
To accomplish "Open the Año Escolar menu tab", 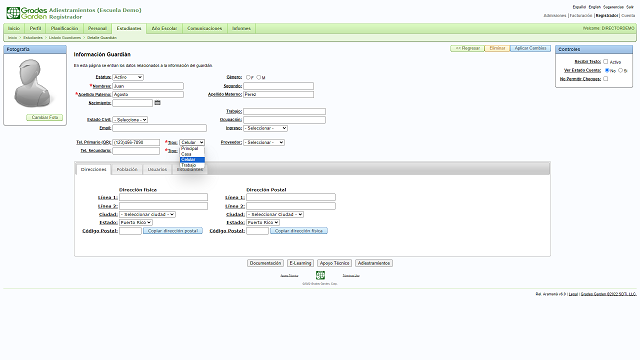I will point(164,28).
